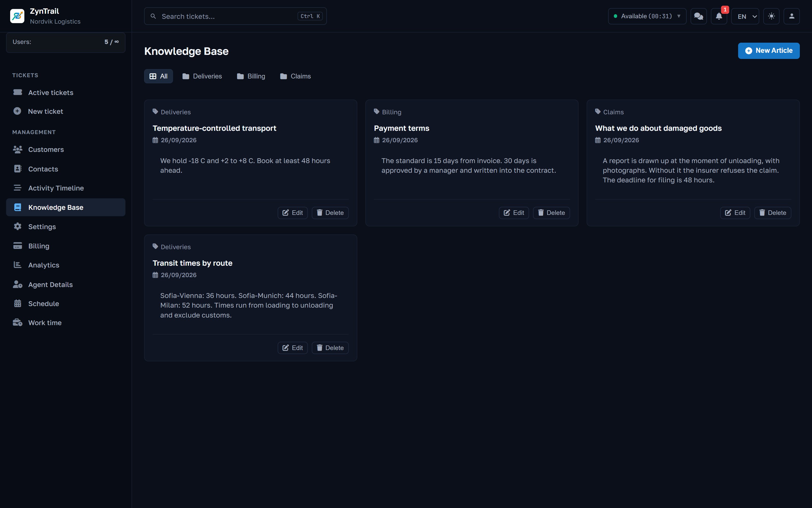Click the Billing tag on Payment terms

(387, 112)
